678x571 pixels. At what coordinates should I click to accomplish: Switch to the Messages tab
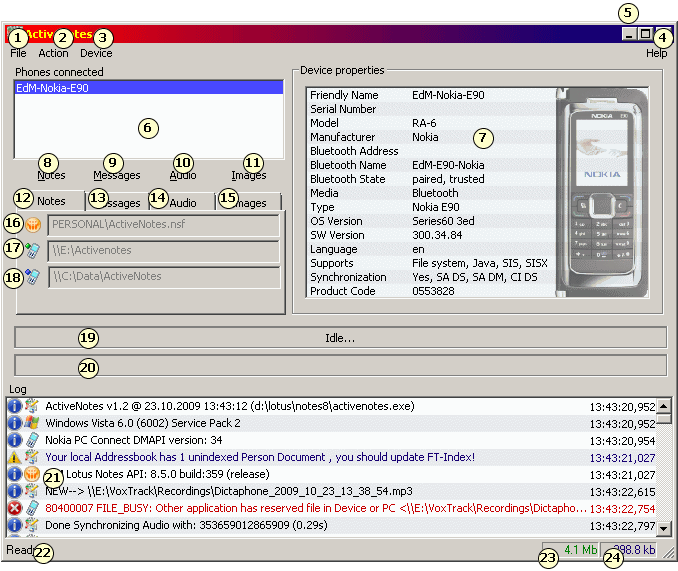click(118, 202)
